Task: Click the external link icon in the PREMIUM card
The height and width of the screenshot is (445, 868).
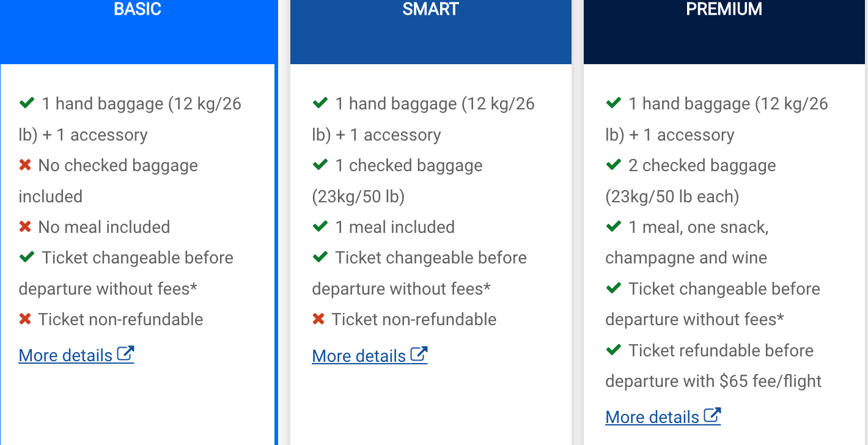Action: (x=712, y=415)
